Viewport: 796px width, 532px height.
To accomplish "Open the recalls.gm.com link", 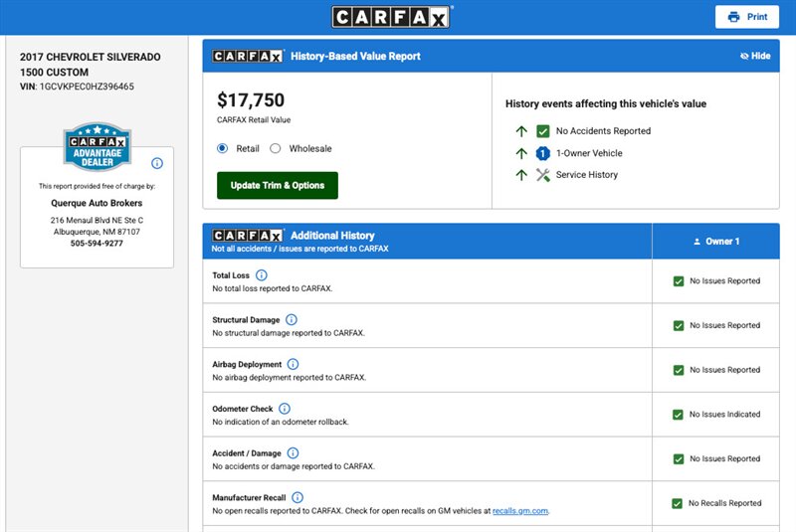I will coord(520,511).
